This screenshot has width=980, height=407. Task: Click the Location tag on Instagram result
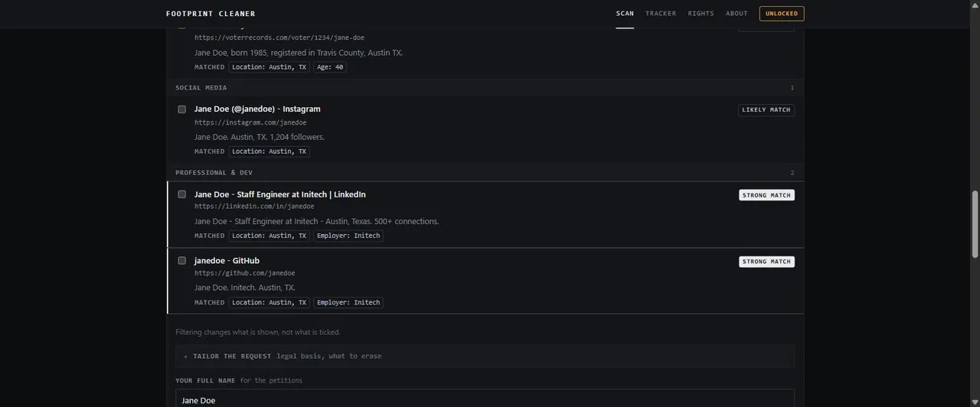pyautogui.click(x=269, y=151)
